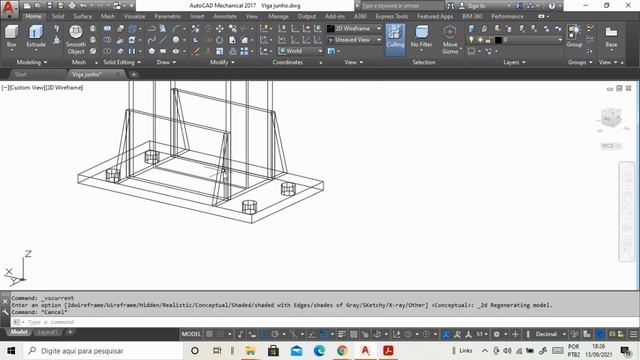Open the Solid ribbon tab
This screenshot has height=360, width=640.
pos(58,16)
